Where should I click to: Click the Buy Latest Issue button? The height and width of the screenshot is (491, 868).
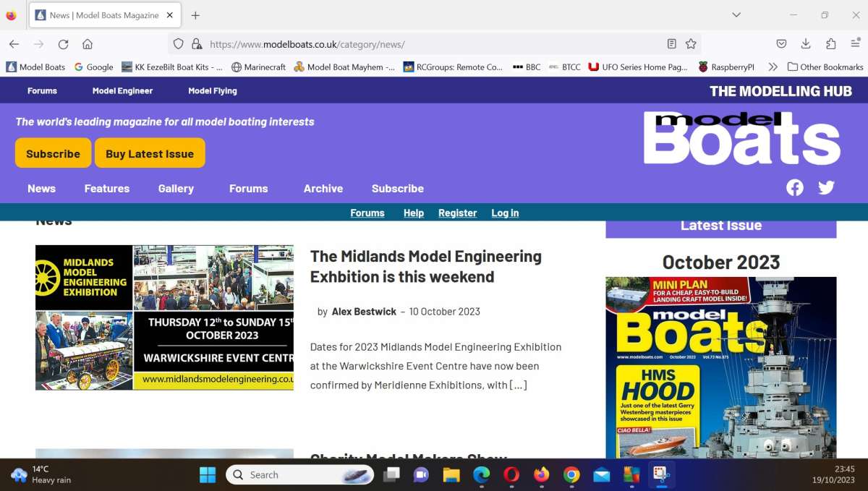[x=150, y=153]
